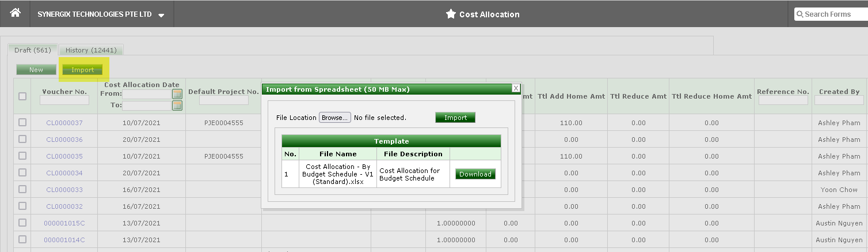Screen dimensions: 868x252
Task: Check the box for voucher CL0000036
Action: pyautogui.click(x=22, y=139)
